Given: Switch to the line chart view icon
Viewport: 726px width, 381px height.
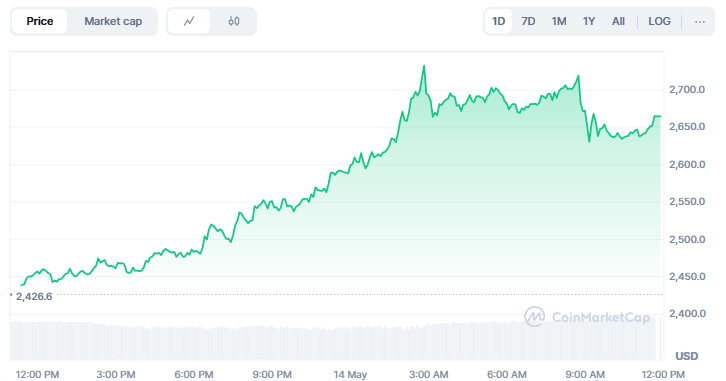Looking at the screenshot, I should click(x=189, y=21).
